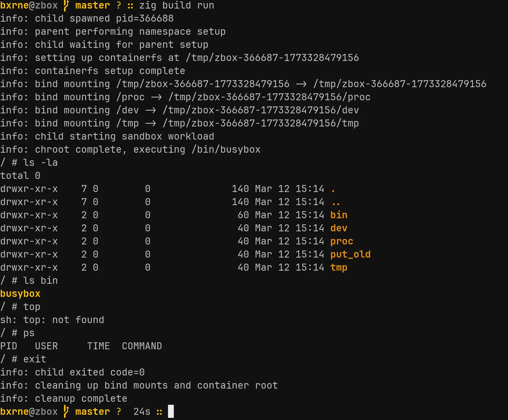This screenshot has width=508, height=420.
Task: Click the put_old directory entry
Action: [350, 254]
